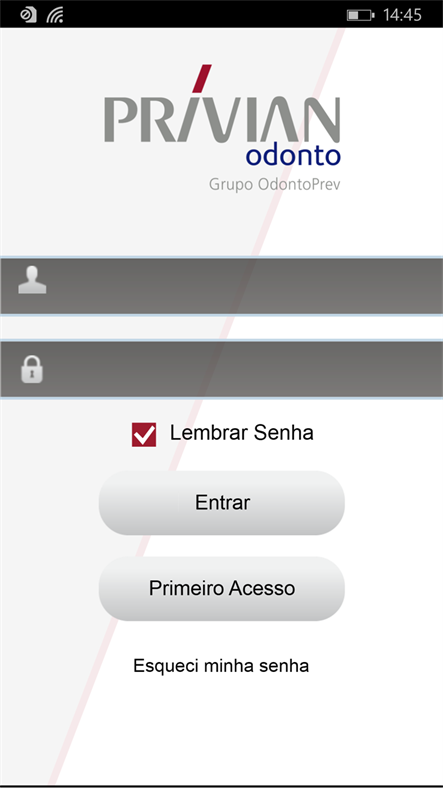Image resolution: width=443 pixels, height=788 pixels.
Task: Tap the white checkmark inside red box
Action: [144, 435]
